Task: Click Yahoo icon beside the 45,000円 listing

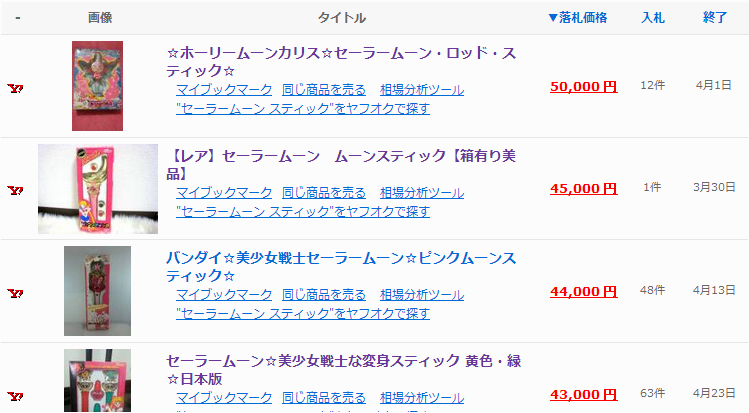Action: (x=15, y=190)
